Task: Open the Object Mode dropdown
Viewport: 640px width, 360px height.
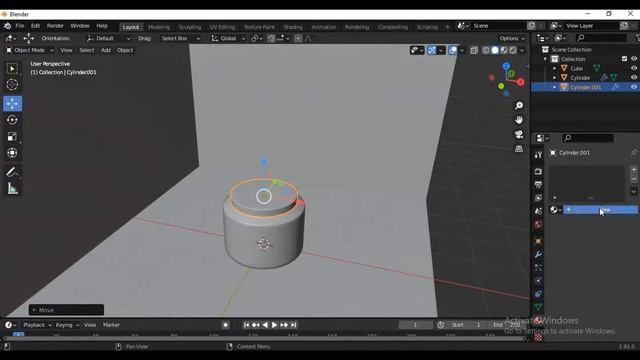Action: [29, 50]
